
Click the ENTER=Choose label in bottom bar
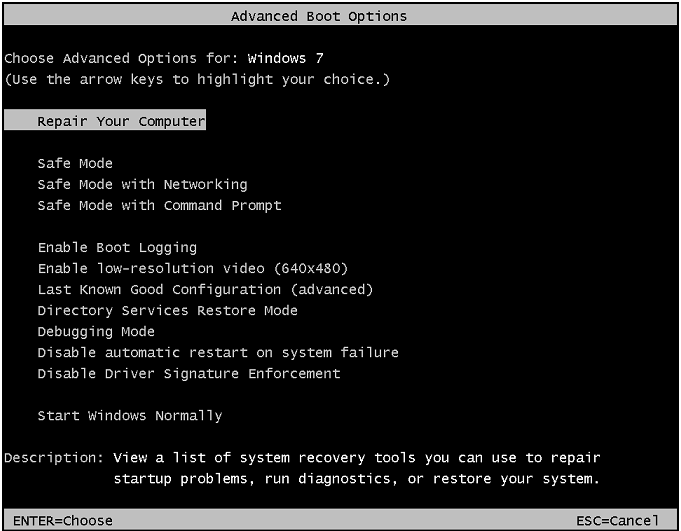pyautogui.click(x=62, y=520)
